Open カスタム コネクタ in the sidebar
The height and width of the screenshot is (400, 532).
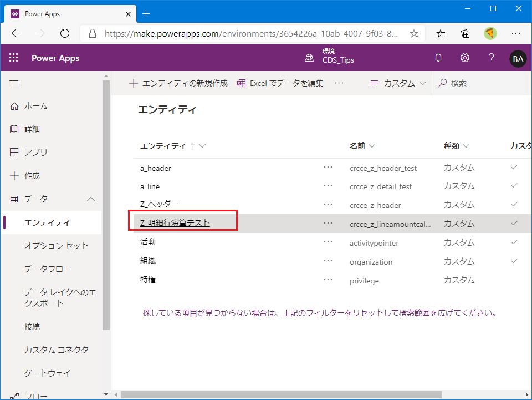pos(57,350)
